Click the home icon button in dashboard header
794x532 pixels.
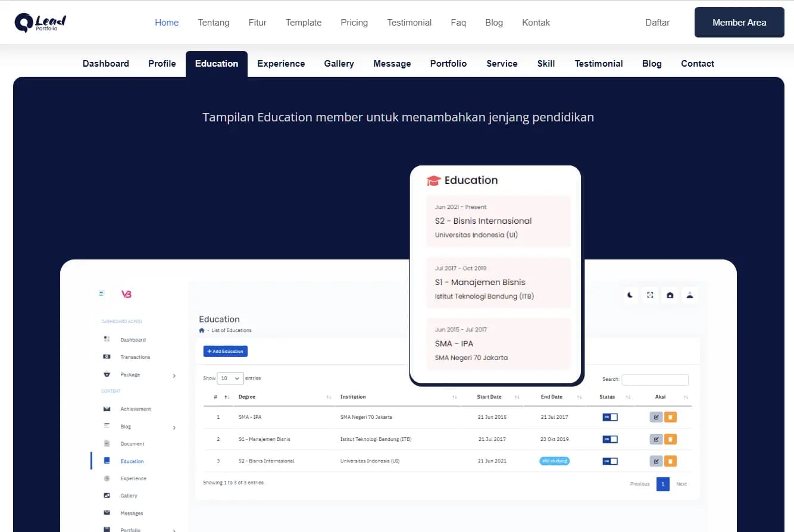[670, 295]
